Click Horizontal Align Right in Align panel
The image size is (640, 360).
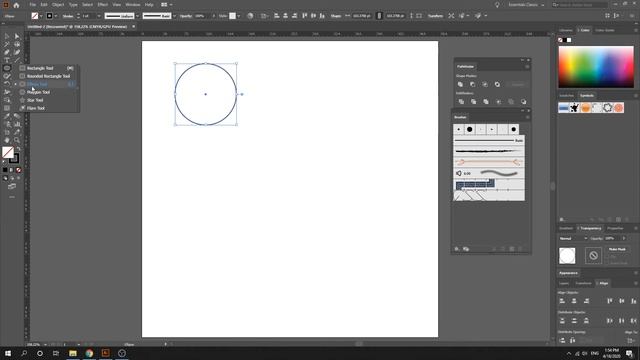587,301
